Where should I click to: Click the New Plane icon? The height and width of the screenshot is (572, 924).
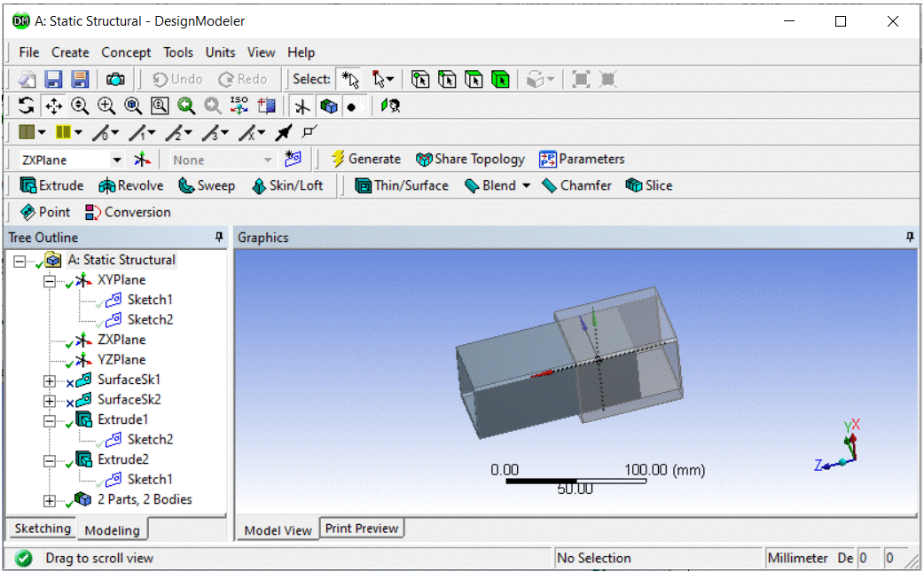pyautogui.click(x=142, y=159)
